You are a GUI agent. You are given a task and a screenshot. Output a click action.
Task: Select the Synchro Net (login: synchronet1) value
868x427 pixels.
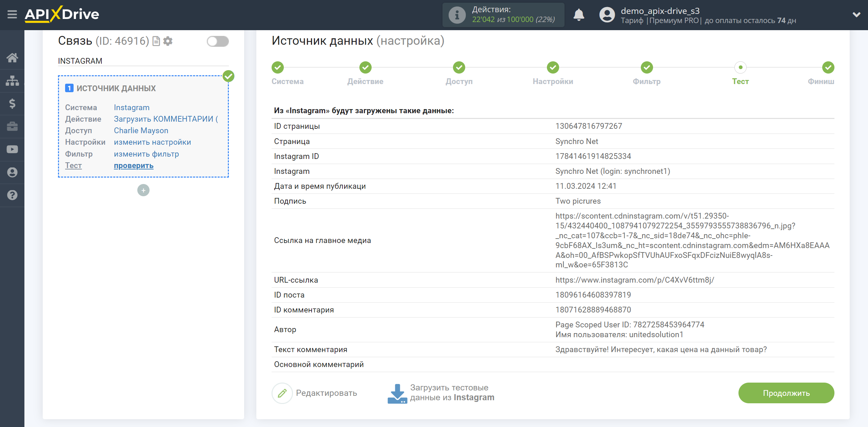[x=613, y=171]
